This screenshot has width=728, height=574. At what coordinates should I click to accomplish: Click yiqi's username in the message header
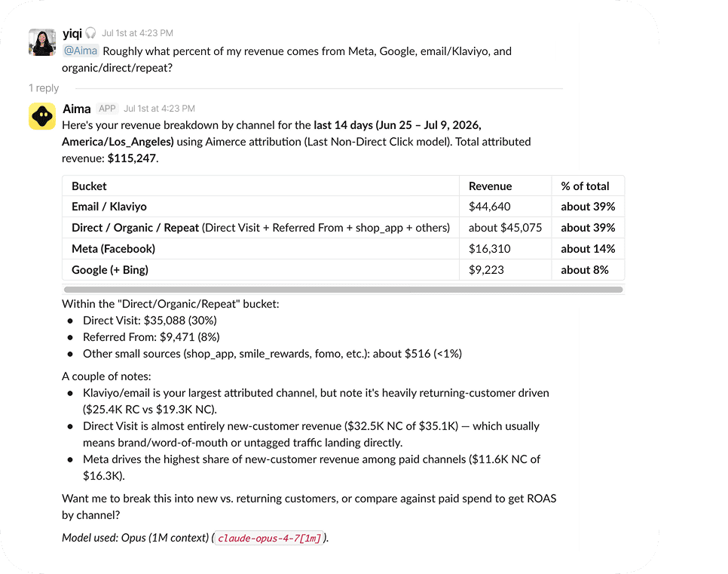point(72,33)
